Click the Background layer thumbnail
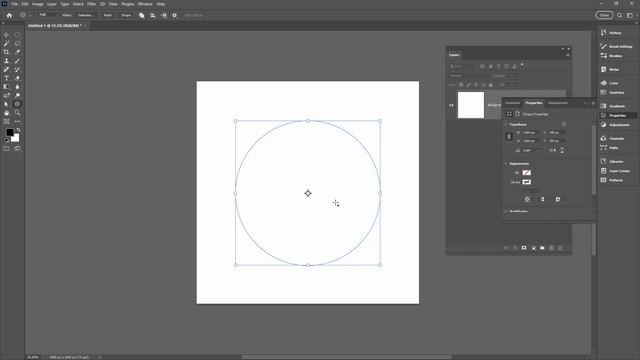 point(471,105)
